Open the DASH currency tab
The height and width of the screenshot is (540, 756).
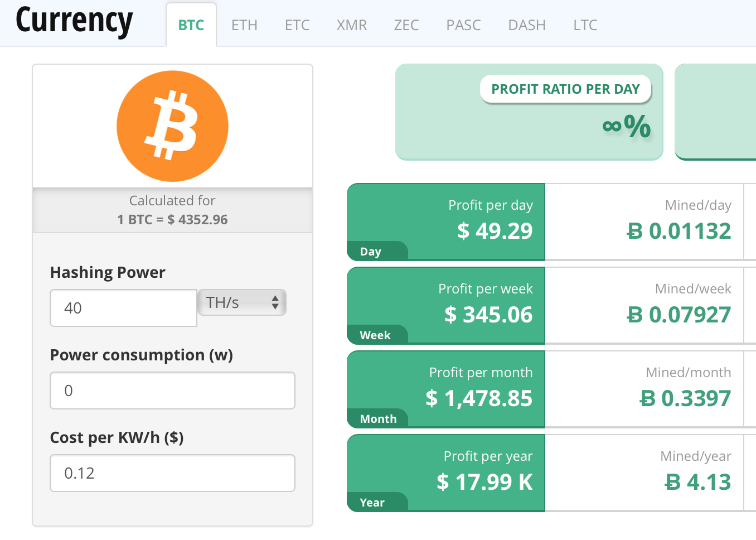coord(526,25)
